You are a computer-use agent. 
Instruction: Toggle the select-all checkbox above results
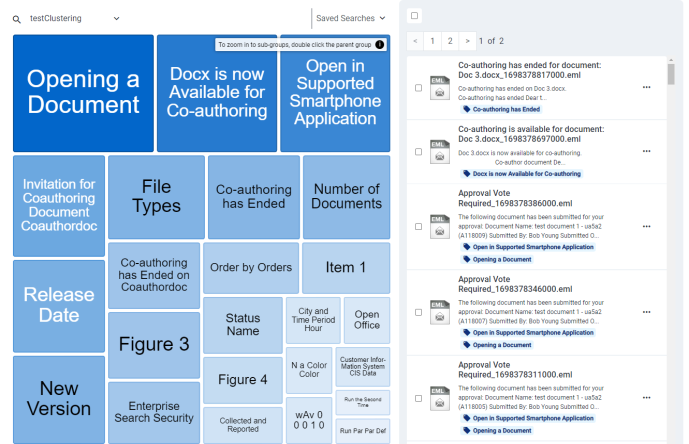pos(415,15)
